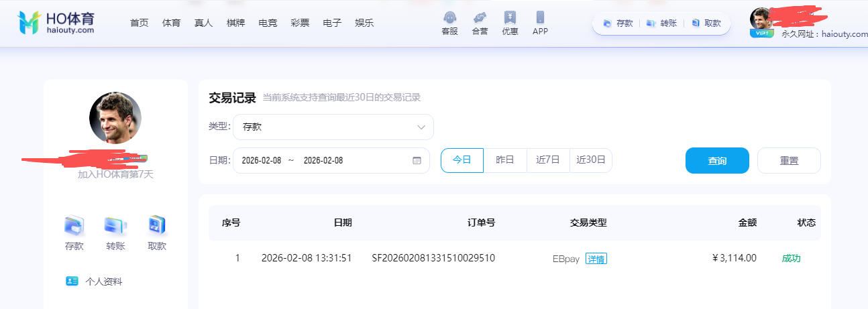Choose the 近30日 date range option
Image resolution: width=868 pixels, height=309 pixels.
(x=591, y=160)
